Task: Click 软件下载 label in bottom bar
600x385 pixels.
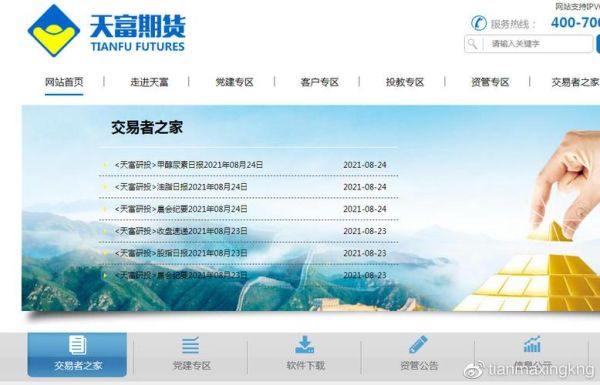Action: (305, 365)
